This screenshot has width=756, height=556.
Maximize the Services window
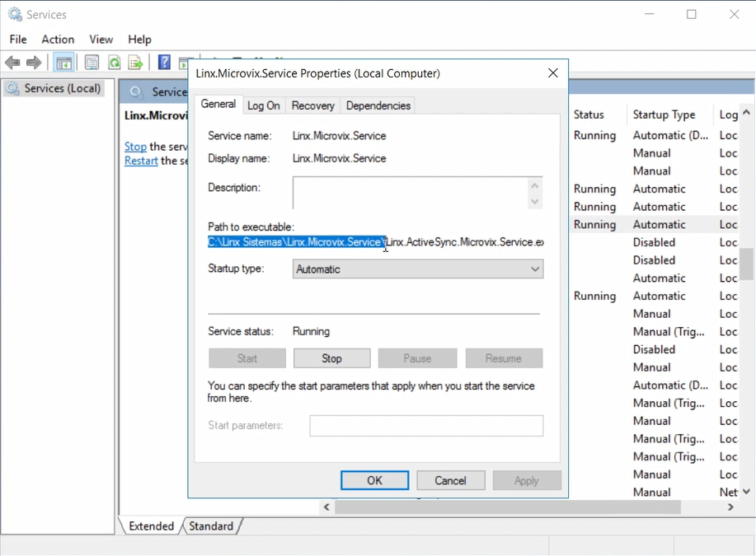pos(692,15)
